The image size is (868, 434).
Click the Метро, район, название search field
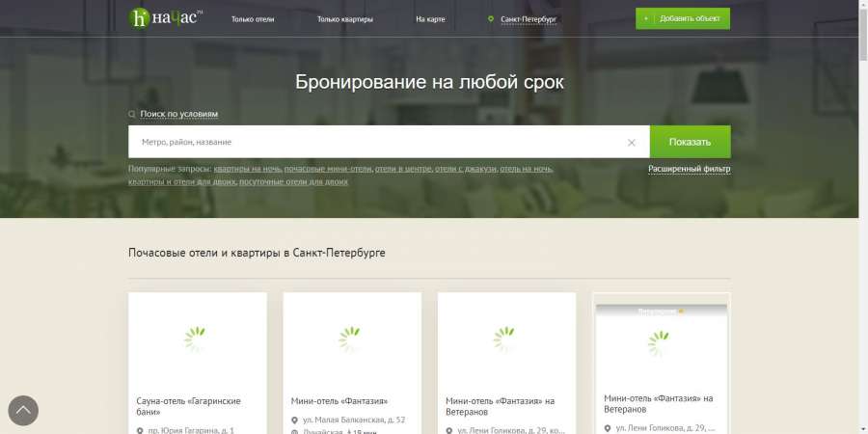pos(376,142)
